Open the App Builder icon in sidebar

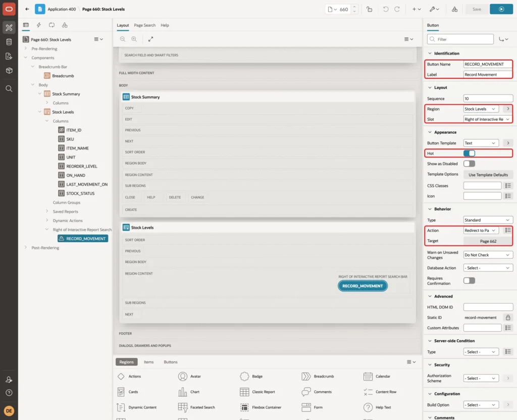pyautogui.click(x=9, y=27)
